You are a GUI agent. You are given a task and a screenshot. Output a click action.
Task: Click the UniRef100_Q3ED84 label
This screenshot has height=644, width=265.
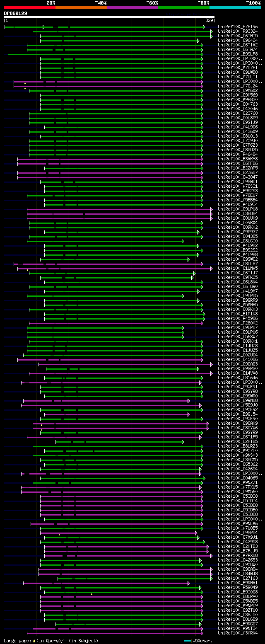pyautogui.click(x=238, y=213)
